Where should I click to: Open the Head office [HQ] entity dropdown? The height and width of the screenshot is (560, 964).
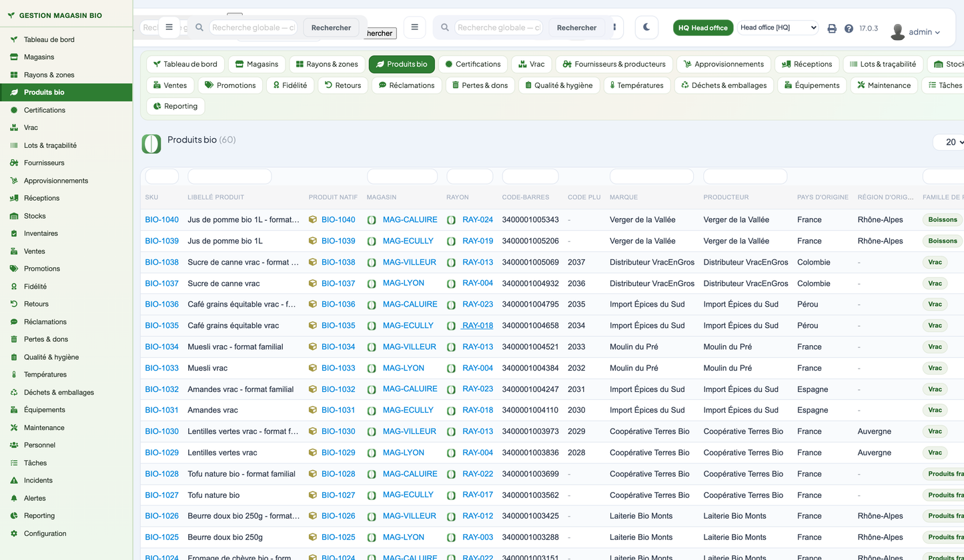778,27
